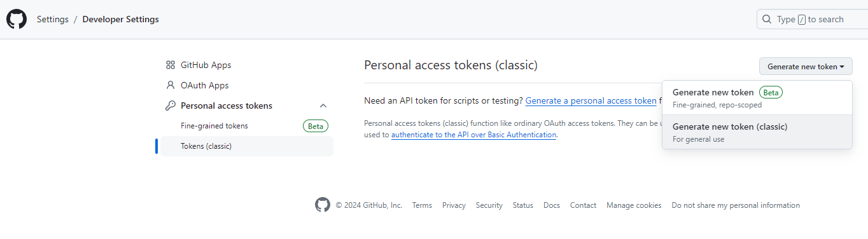Click the Beta badge in dropdown menu
868x239 pixels.
click(771, 92)
